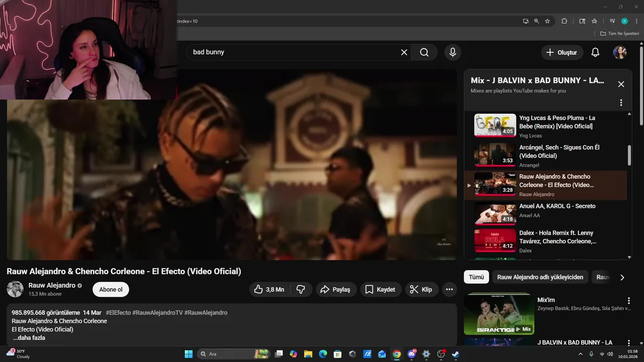Screen dimensions: 644x362
Task: Open media controls music-note icon
Action: [x=612, y=21]
